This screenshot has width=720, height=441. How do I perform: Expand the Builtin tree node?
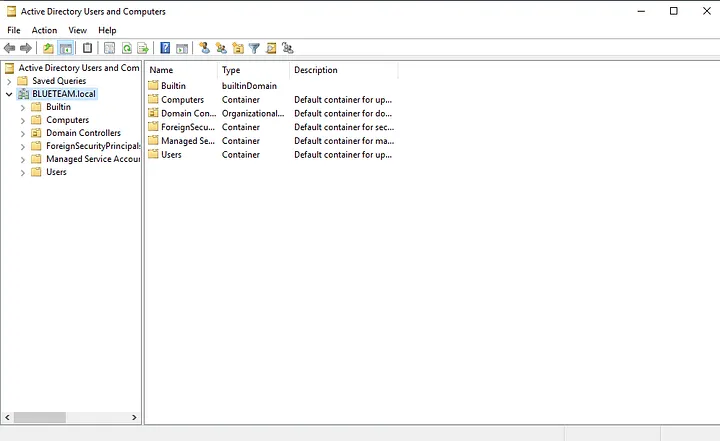point(22,107)
